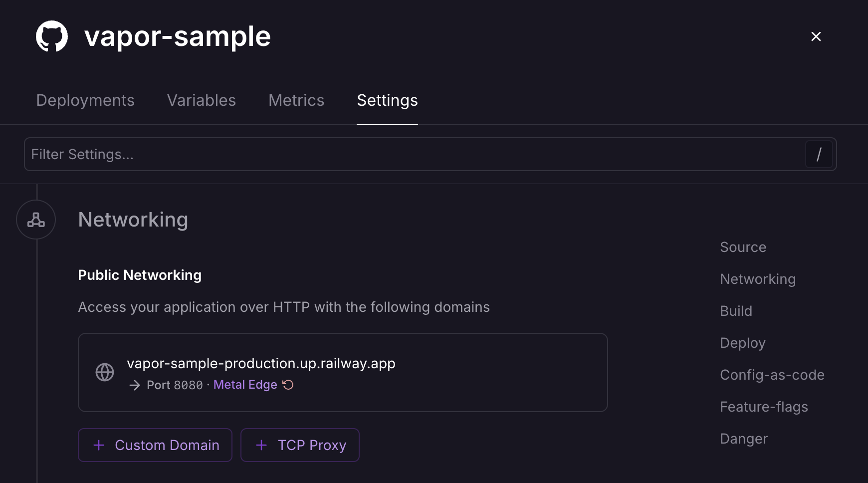This screenshot has width=868, height=483.
Task: Click the slash shortcut badge in filter bar
Action: point(820,154)
